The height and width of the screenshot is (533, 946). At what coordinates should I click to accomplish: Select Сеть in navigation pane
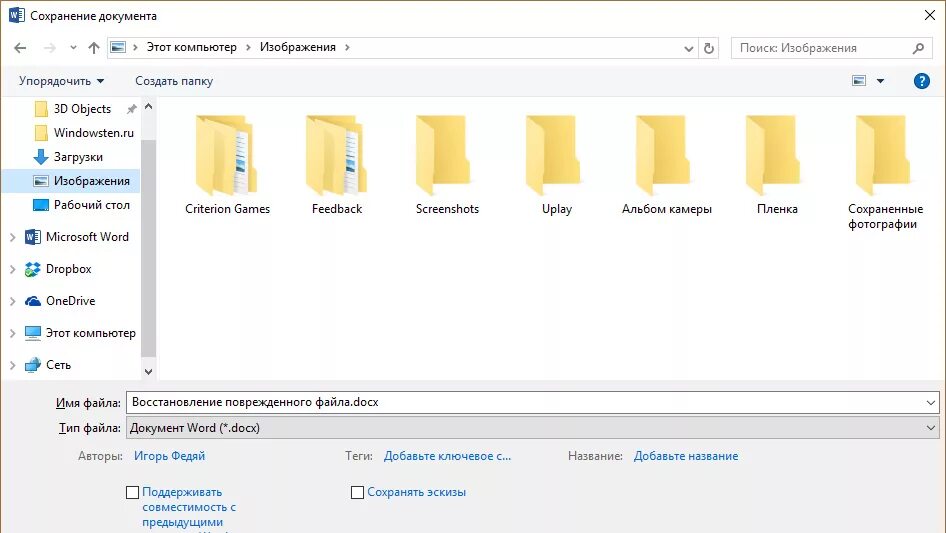click(58, 365)
